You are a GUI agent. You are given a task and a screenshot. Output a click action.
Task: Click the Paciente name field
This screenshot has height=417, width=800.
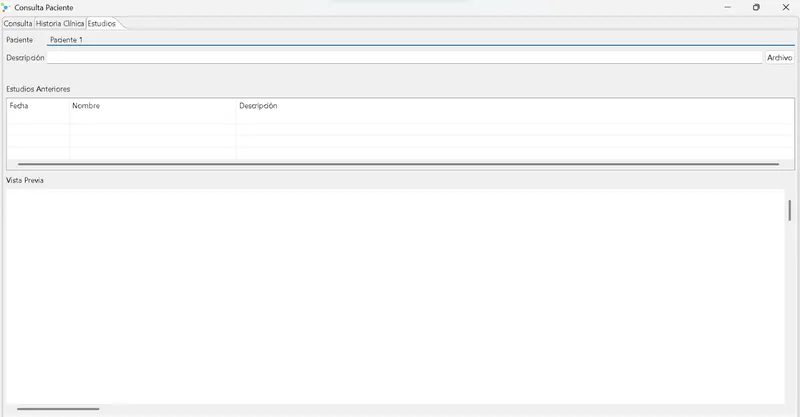pyautogui.click(x=420, y=40)
